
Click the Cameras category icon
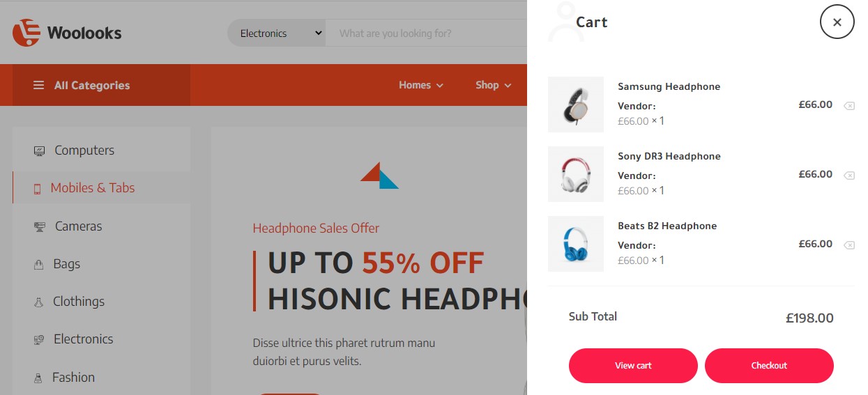click(40, 226)
